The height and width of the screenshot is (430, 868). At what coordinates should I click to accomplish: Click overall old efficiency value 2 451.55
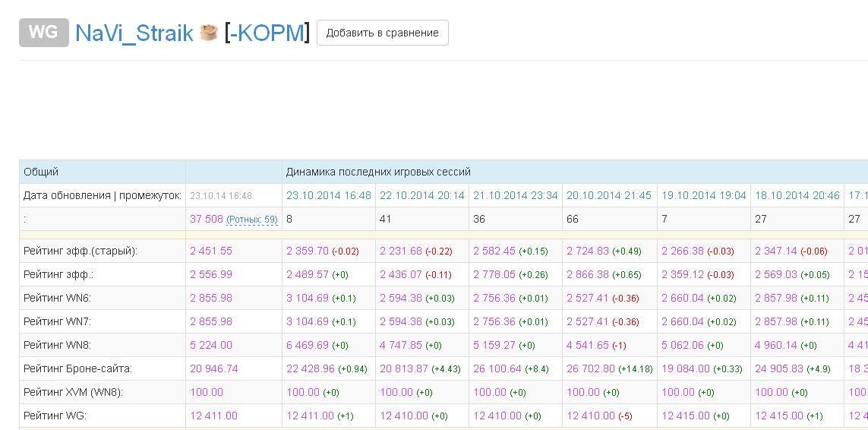point(211,251)
